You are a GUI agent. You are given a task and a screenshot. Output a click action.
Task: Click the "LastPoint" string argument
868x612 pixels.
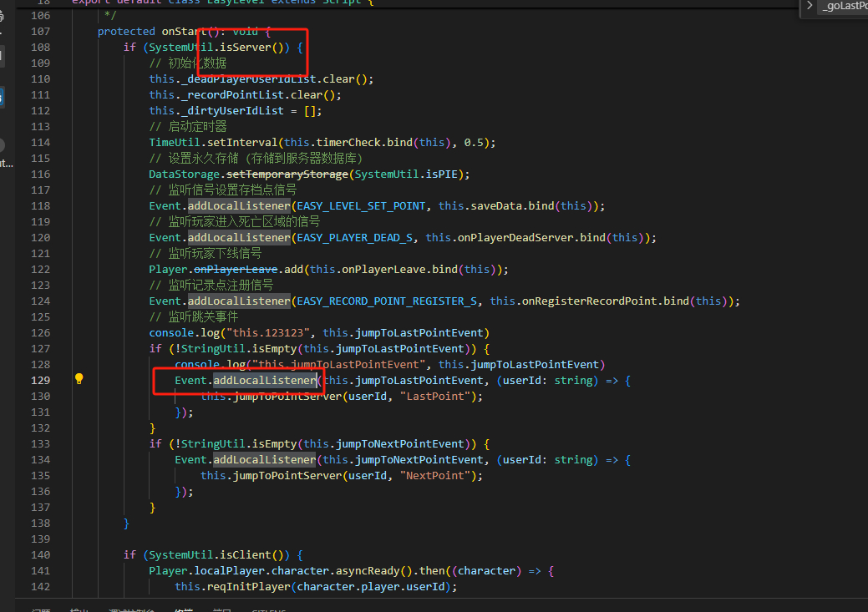point(435,397)
